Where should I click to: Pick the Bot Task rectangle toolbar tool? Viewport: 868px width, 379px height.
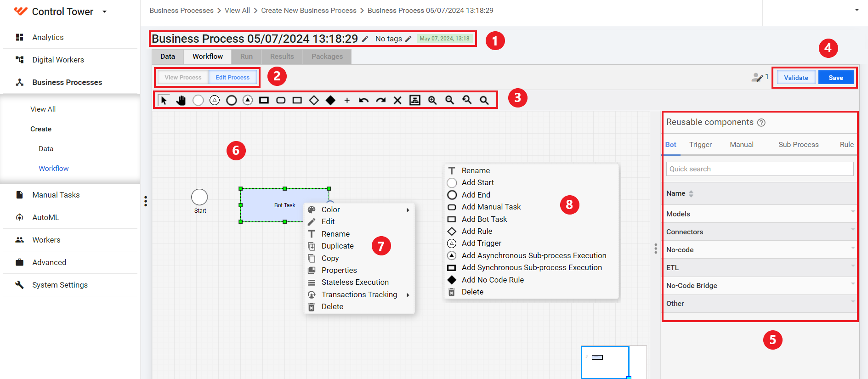(x=297, y=100)
